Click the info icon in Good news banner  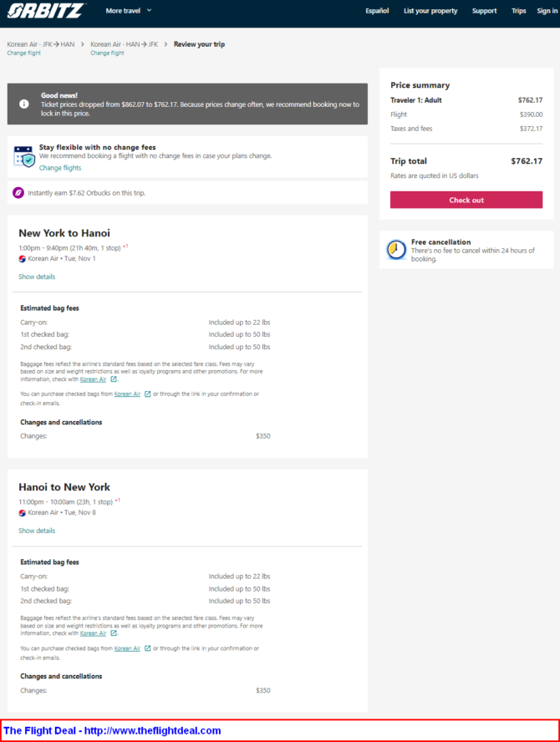(23, 104)
